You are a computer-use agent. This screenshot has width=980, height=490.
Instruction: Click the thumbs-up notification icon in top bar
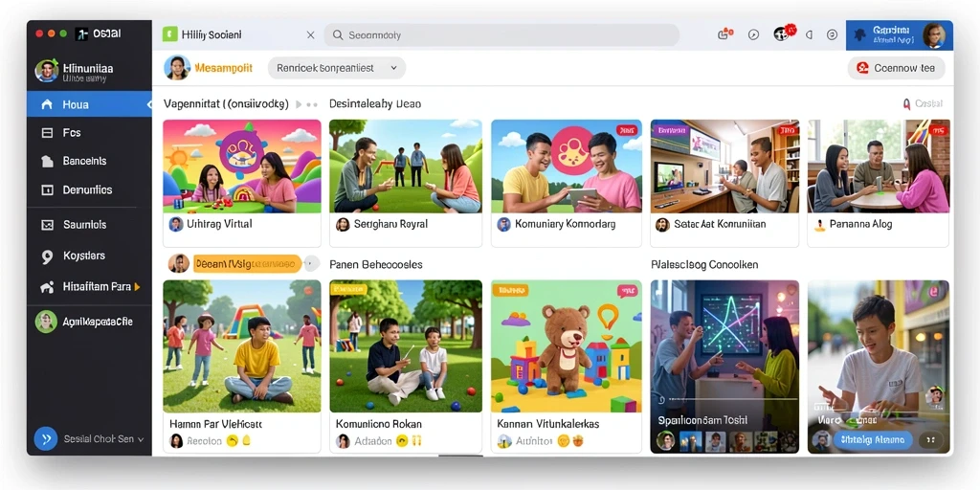point(724,35)
